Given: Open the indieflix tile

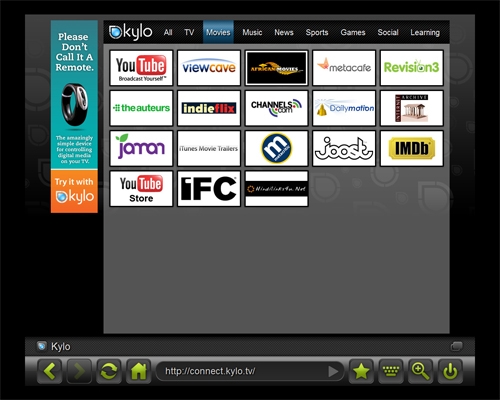Looking at the screenshot, I should click(209, 108).
